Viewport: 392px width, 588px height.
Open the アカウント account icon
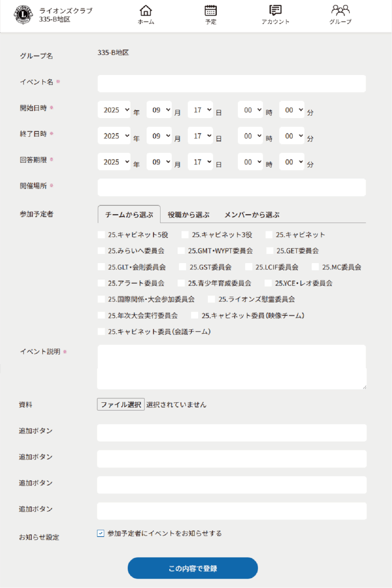click(x=276, y=11)
